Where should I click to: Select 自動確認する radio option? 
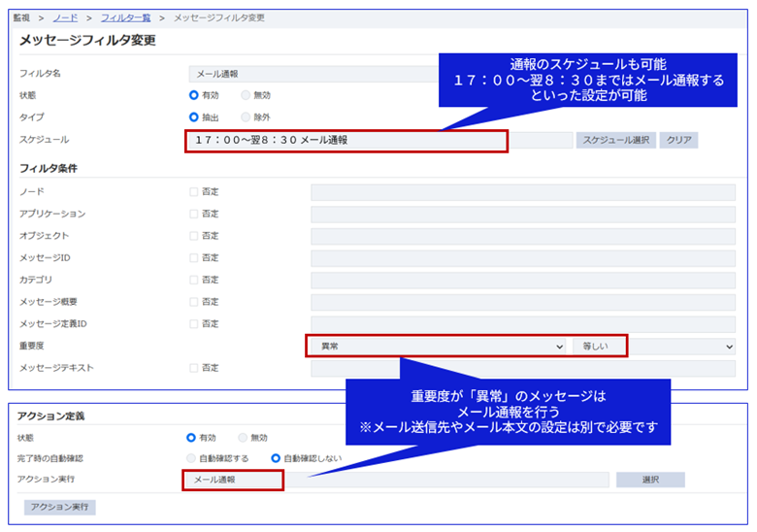point(191,458)
